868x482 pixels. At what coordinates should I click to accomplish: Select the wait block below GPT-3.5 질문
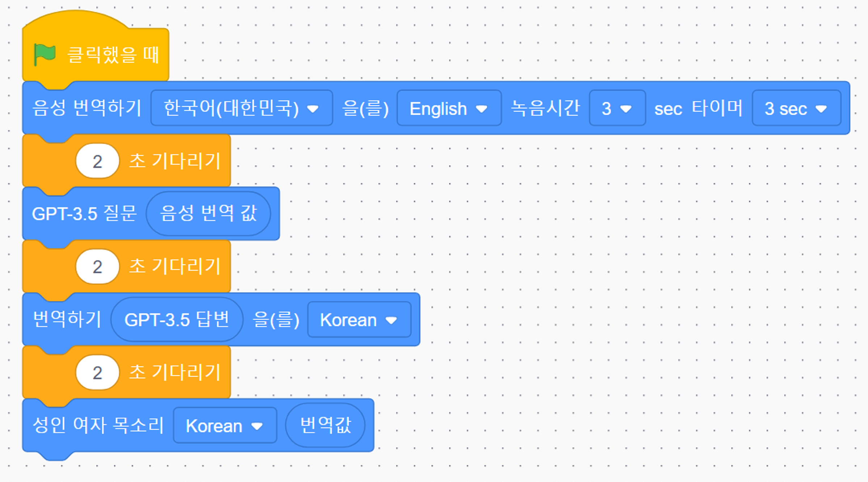175,267
